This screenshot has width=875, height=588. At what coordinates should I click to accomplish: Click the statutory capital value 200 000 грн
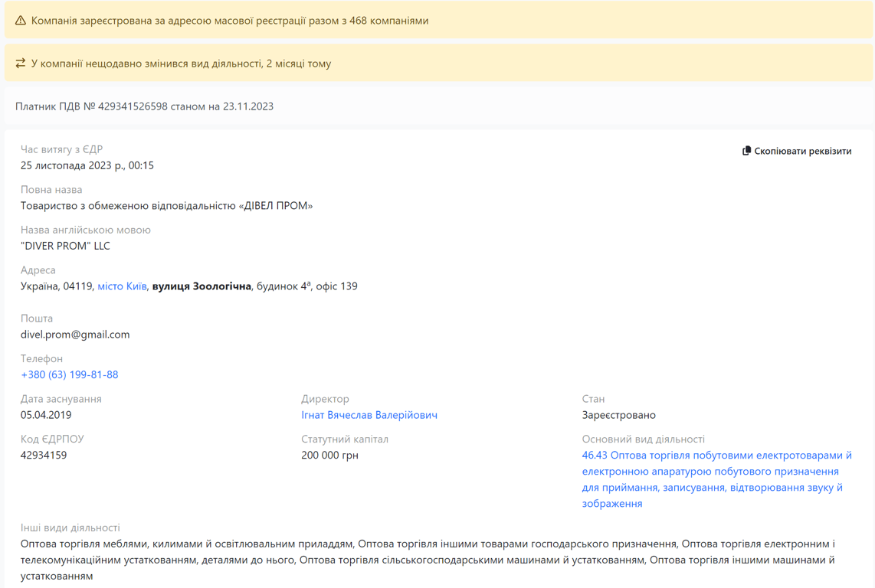click(329, 456)
